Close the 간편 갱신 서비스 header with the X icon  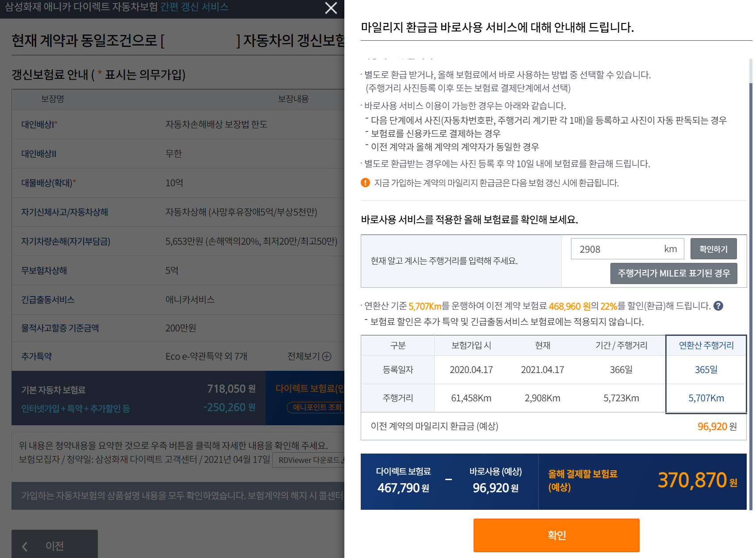pyautogui.click(x=331, y=8)
